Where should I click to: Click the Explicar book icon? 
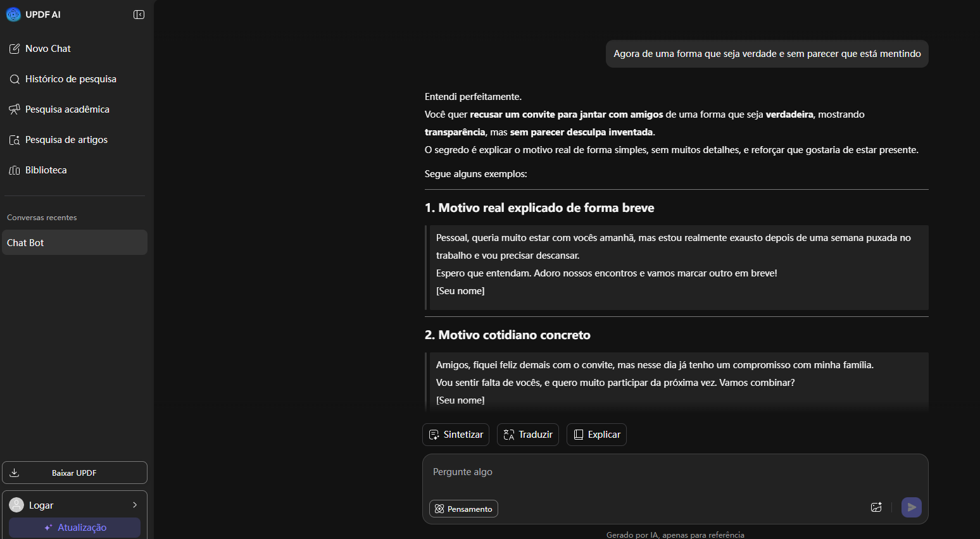coord(579,435)
